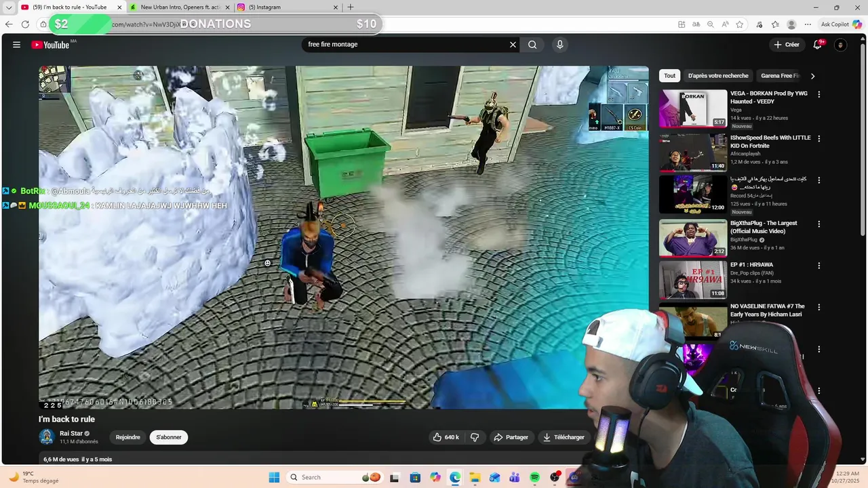Open options for IShowSpeed Fortnite video

(x=819, y=138)
